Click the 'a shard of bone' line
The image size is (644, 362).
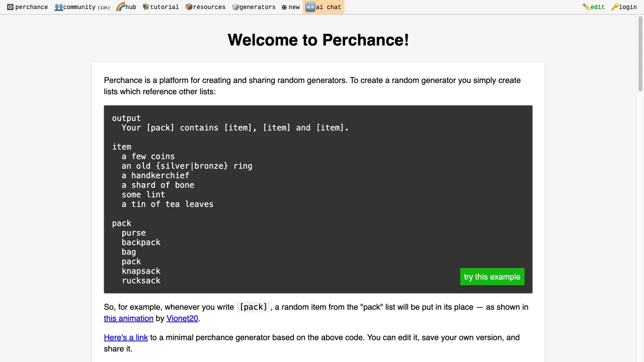(157, 185)
